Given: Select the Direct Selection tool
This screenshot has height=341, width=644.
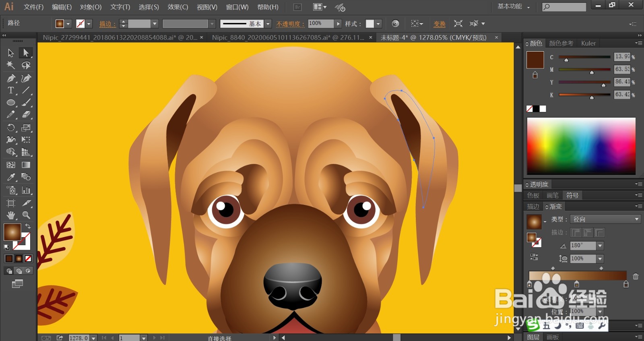Looking at the screenshot, I should click(26, 53).
